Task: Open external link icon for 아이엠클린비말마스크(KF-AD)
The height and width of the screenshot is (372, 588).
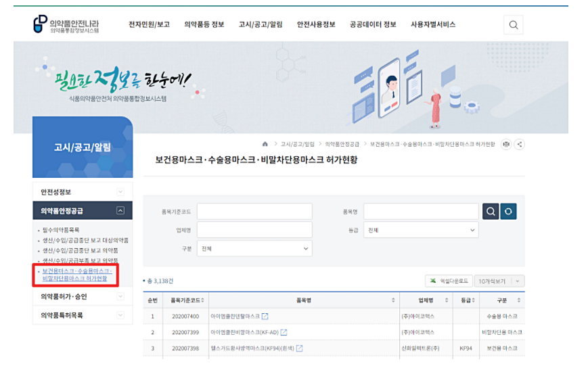Action: [284, 332]
